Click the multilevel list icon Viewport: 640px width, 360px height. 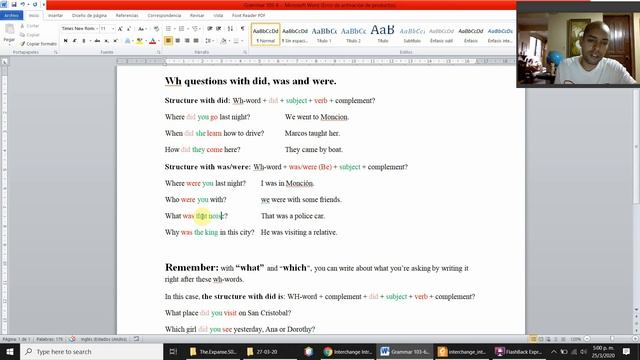click(196, 29)
